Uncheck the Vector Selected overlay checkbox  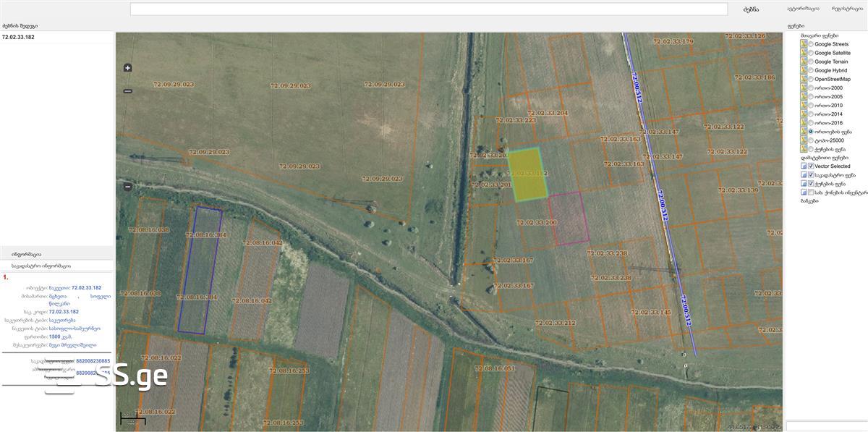click(812, 166)
